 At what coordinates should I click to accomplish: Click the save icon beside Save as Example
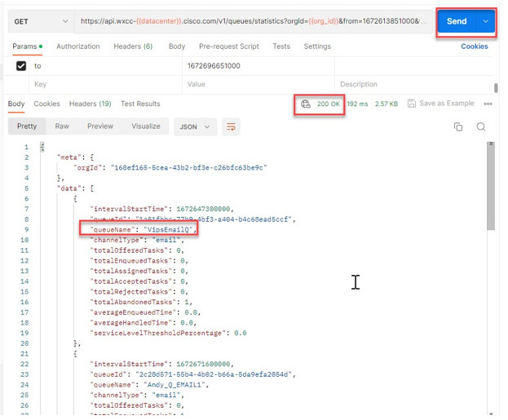pyautogui.click(x=412, y=104)
